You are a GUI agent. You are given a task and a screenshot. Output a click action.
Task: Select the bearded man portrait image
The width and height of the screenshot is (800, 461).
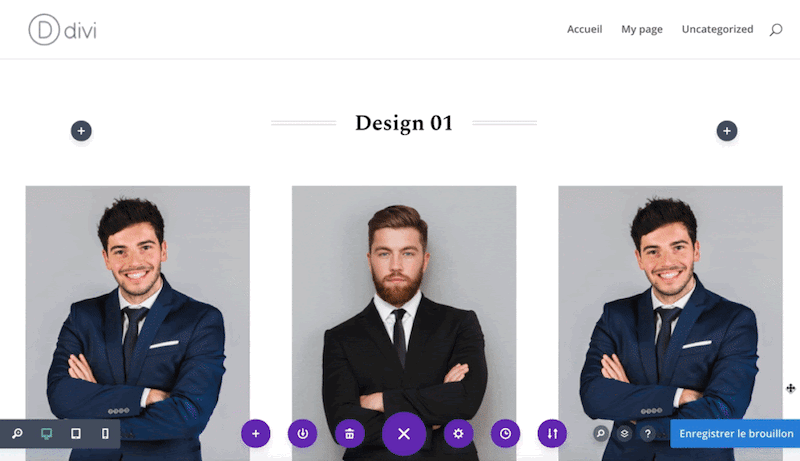tap(404, 323)
